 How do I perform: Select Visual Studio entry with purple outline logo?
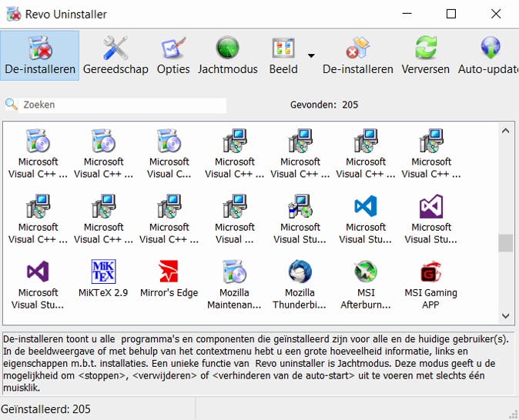(38, 285)
